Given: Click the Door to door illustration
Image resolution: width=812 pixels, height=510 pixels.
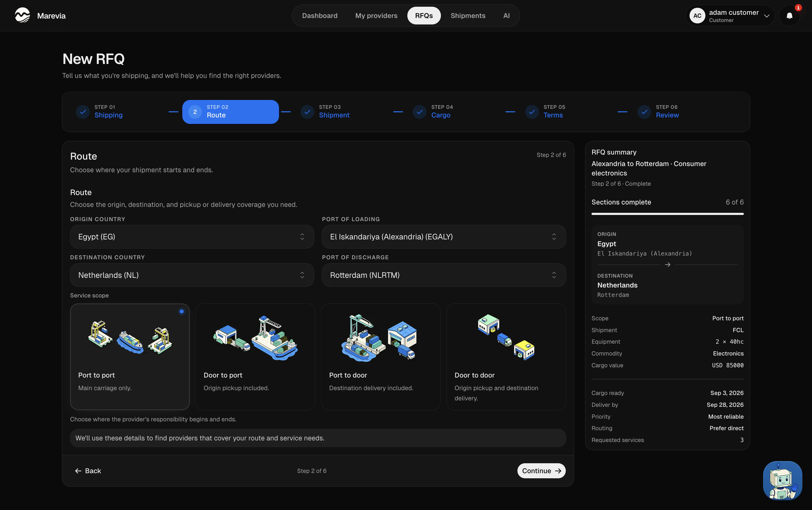Looking at the screenshot, I should pyautogui.click(x=506, y=337).
